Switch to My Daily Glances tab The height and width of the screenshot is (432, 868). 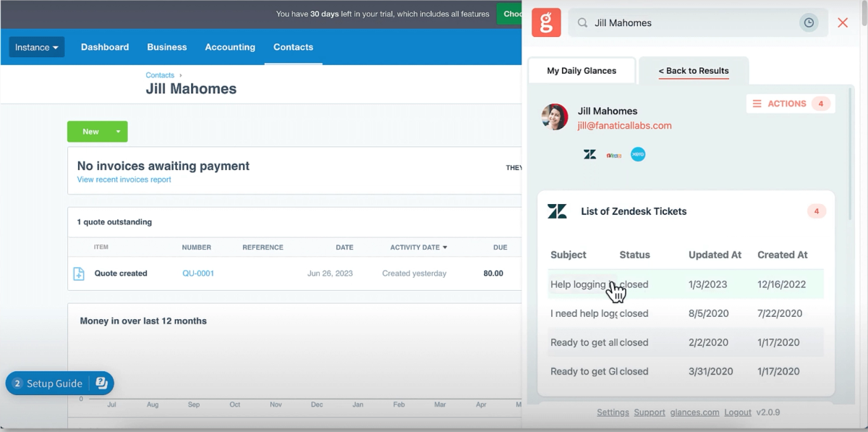(582, 71)
